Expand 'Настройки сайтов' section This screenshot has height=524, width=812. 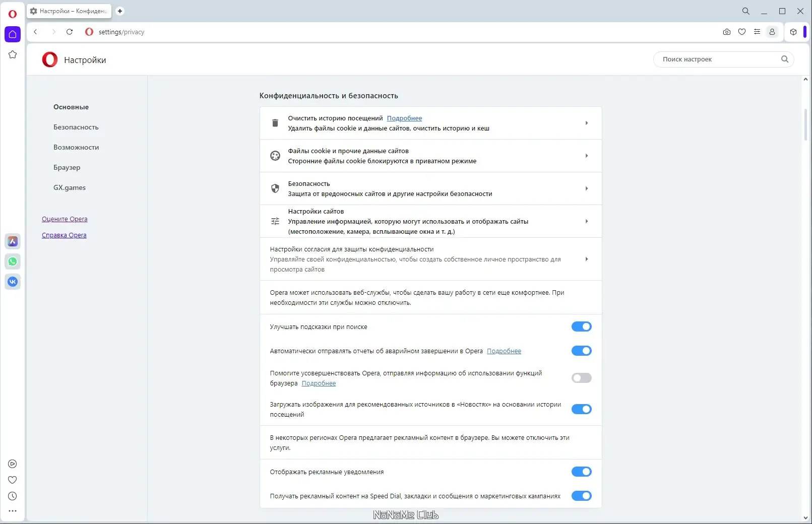(x=587, y=221)
